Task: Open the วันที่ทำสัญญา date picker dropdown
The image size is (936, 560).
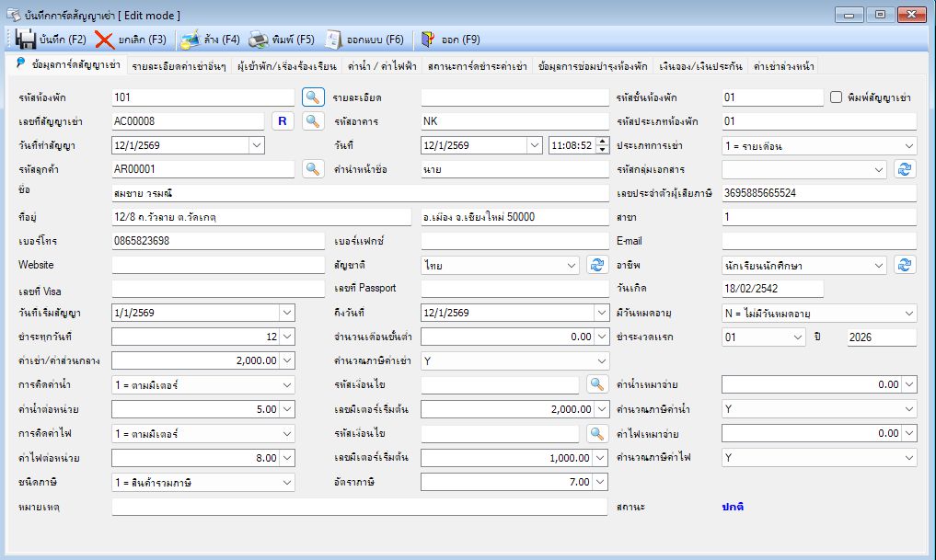Action: coord(256,145)
